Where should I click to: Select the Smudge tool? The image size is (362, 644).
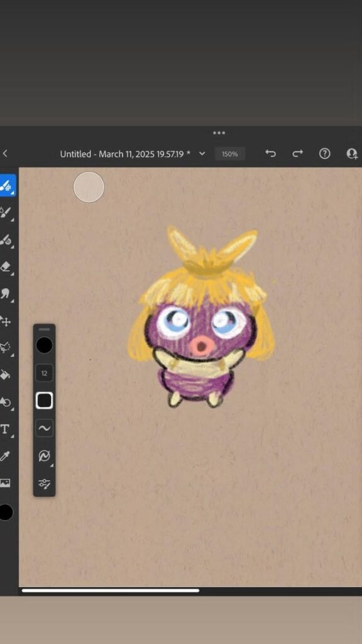pos(5,294)
